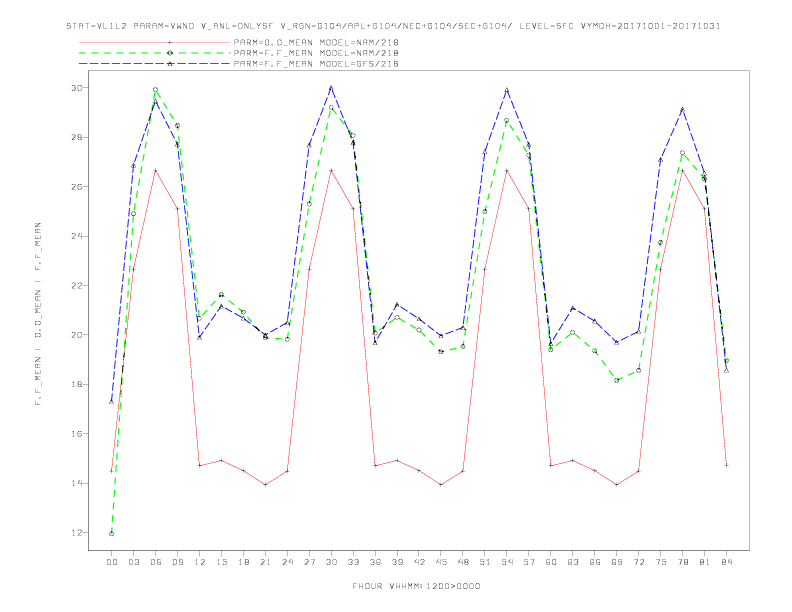Screen dimensions: 792x612
Task: Click y-axis tick label 12
Action: point(76,533)
